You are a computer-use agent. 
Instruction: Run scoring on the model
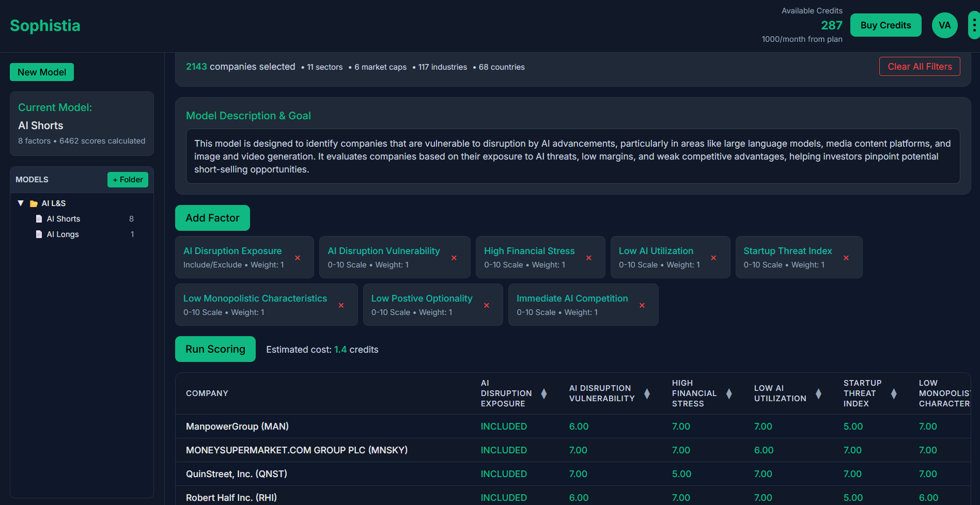(215, 349)
